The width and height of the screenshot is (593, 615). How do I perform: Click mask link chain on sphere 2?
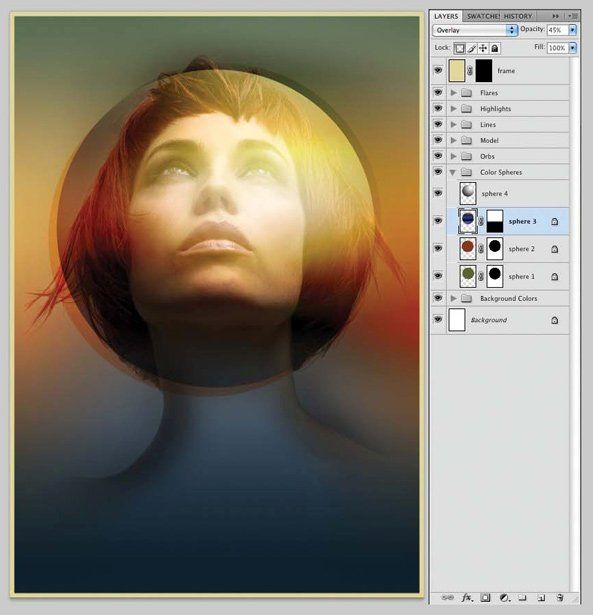click(481, 249)
